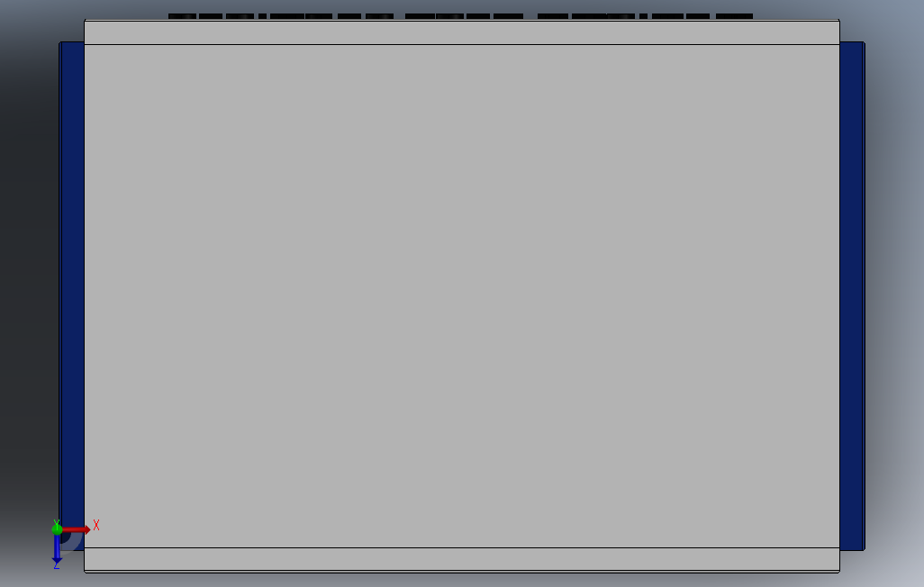Pick the rightmost black connector on the top edge
This screenshot has width=924, height=587.
pyautogui.click(x=734, y=16)
